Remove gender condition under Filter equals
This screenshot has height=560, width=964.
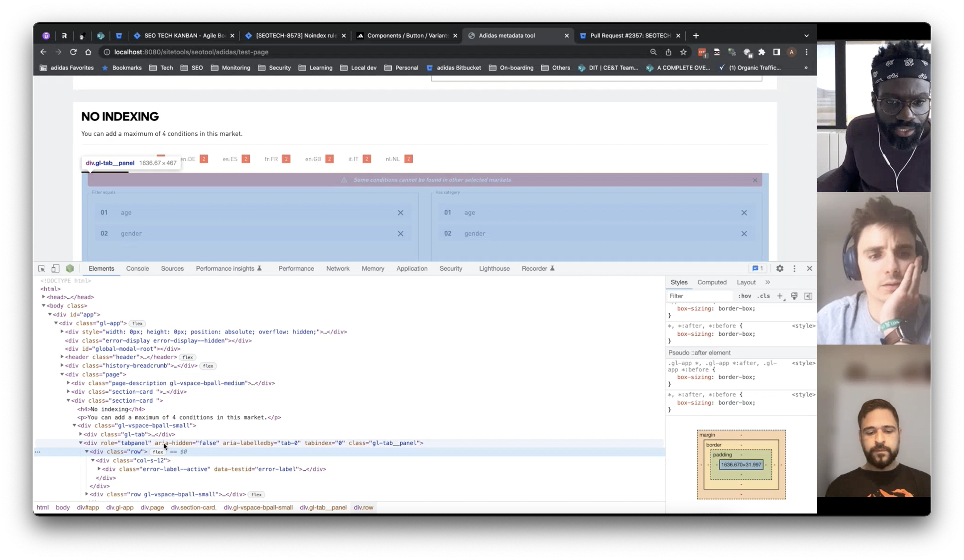(x=400, y=234)
